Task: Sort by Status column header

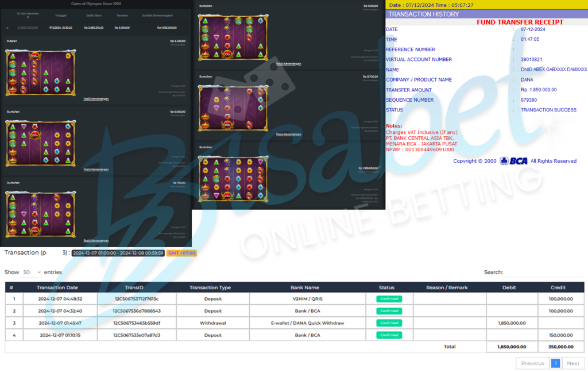Action: point(386,287)
